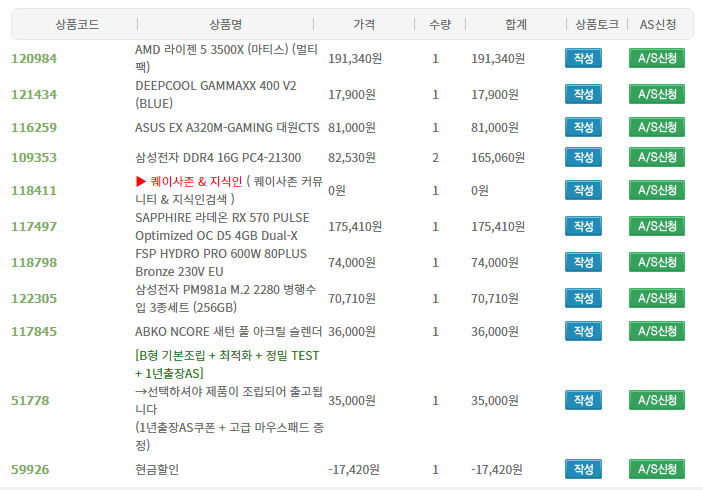
Task: Click 작성 for 삼성전자 DDR4 16G row
Action: tap(583, 157)
